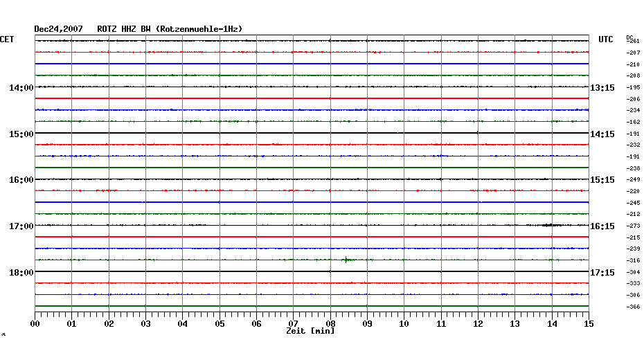
Task: Click the CET timezone label
Action: 7,39
